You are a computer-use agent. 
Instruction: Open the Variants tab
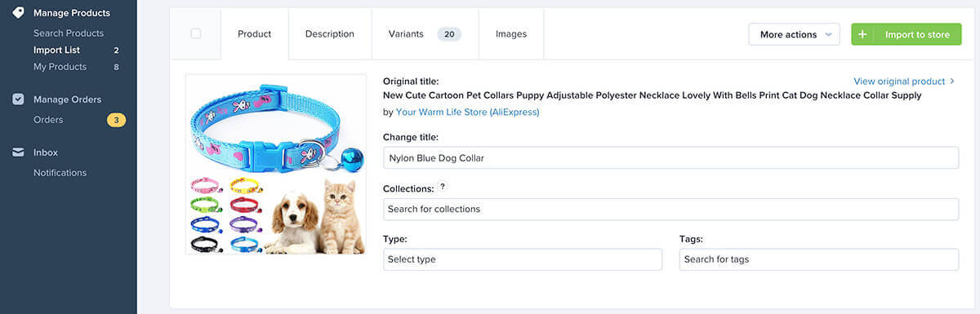[x=425, y=34]
